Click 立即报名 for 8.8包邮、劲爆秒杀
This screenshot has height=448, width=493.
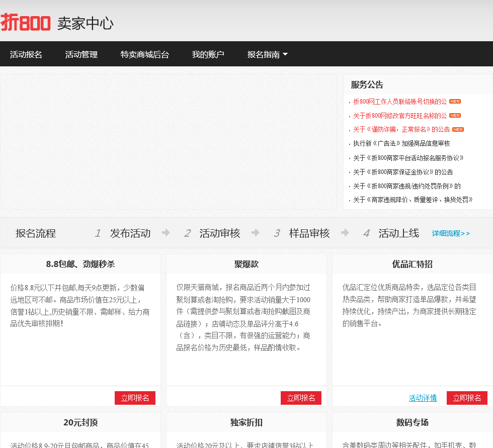point(135,398)
